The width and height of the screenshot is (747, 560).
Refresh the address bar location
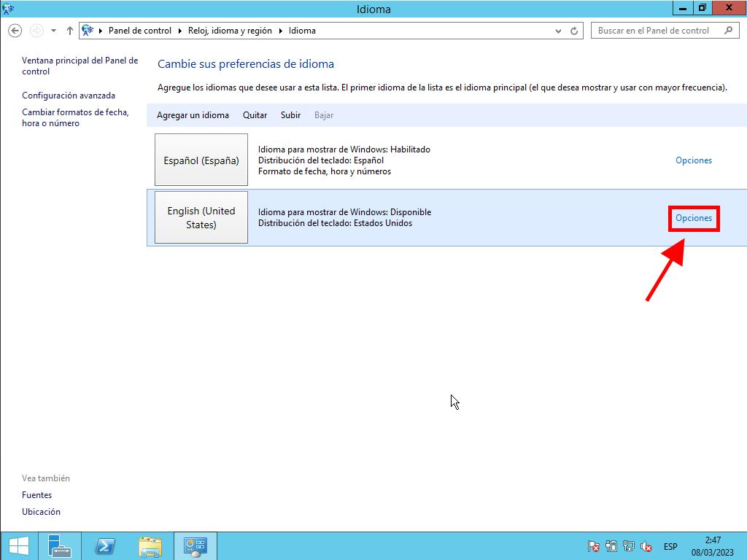574,31
